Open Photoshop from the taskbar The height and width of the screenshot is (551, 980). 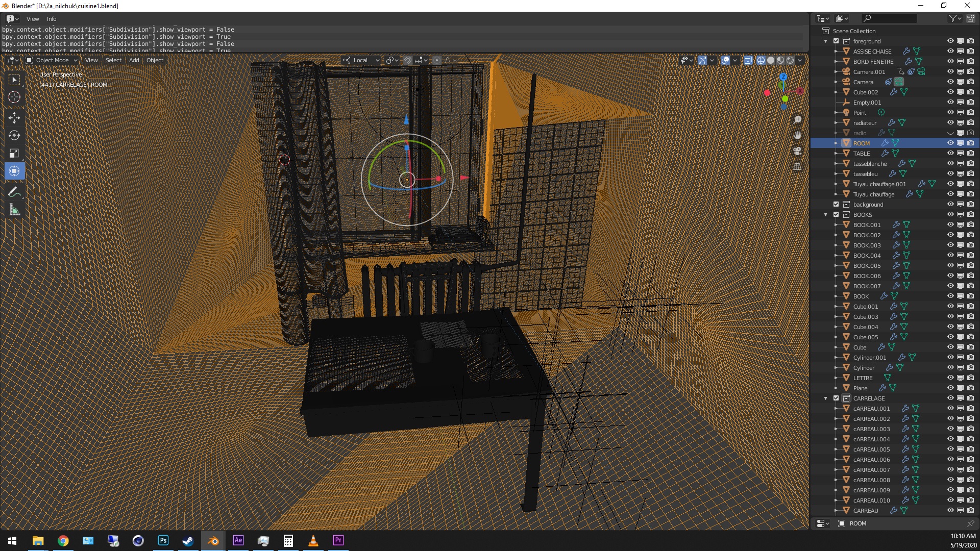[163, 540]
